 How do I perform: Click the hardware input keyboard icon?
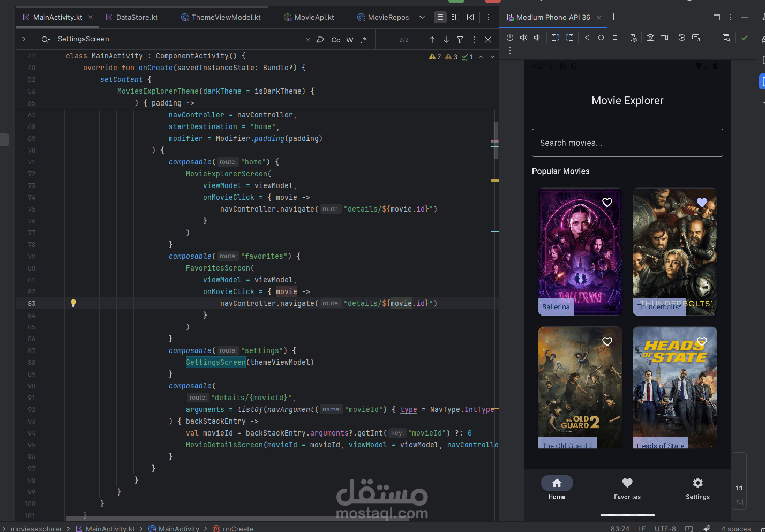coord(696,38)
